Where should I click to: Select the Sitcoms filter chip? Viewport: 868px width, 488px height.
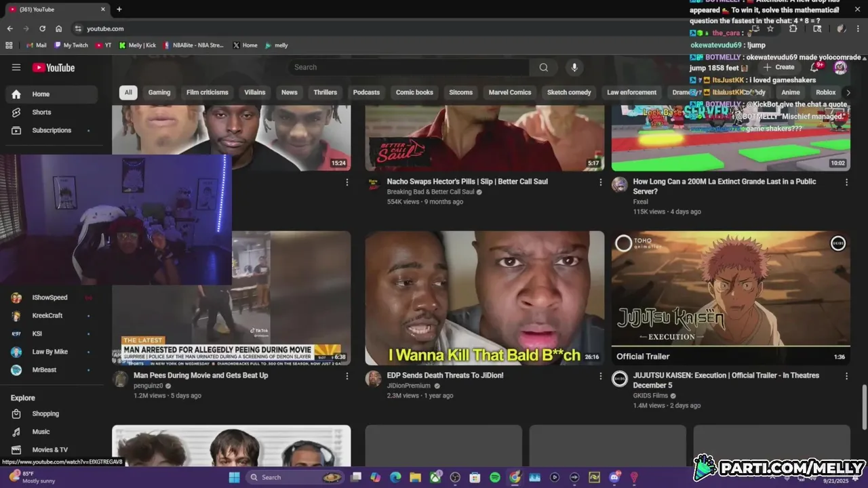(461, 92)
